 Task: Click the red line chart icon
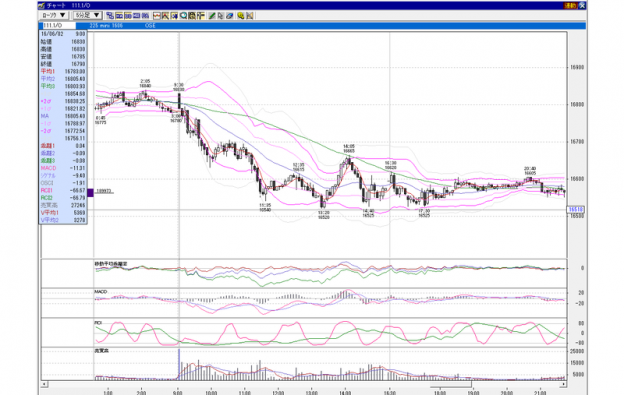(x=157, y=16)
